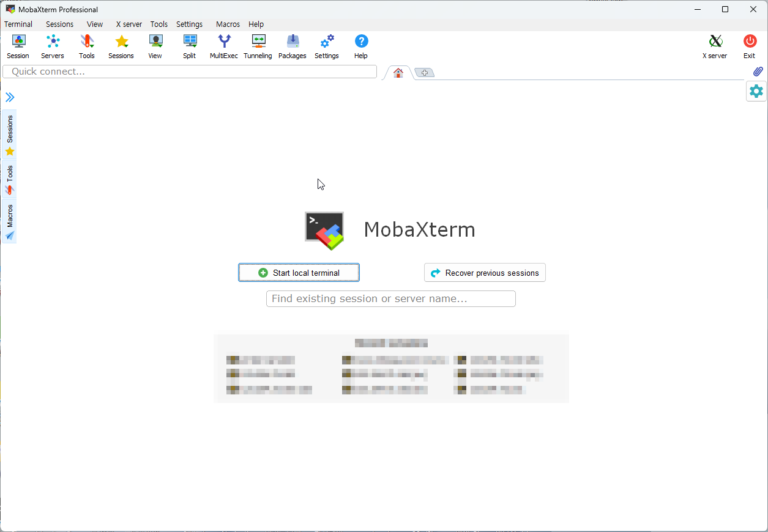Click Recover previous sessions button
768x532 pixels.
click(485, 273)
